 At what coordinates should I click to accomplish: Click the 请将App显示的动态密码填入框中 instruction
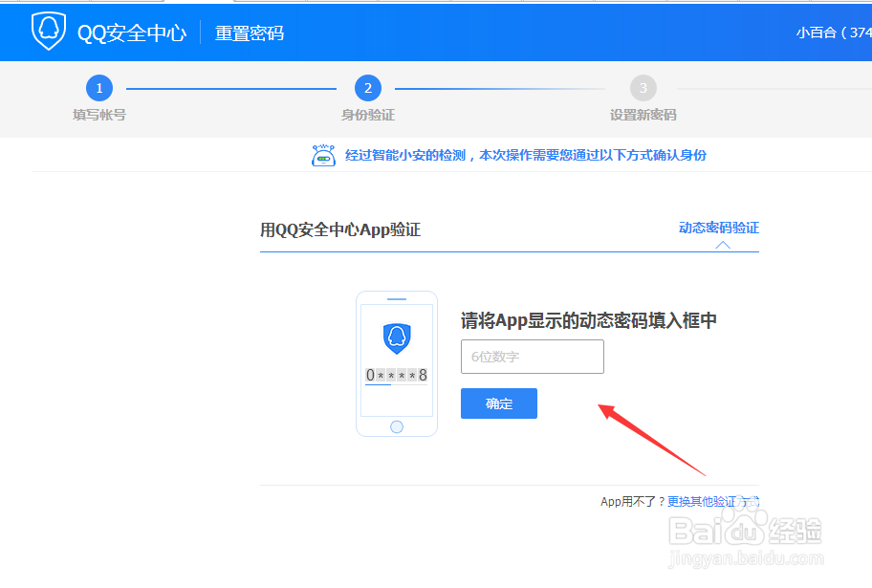click(x=589, y=320)
